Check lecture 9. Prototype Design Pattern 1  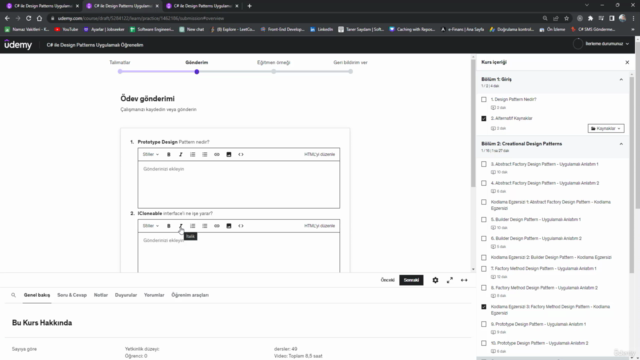tap(484, 324)
